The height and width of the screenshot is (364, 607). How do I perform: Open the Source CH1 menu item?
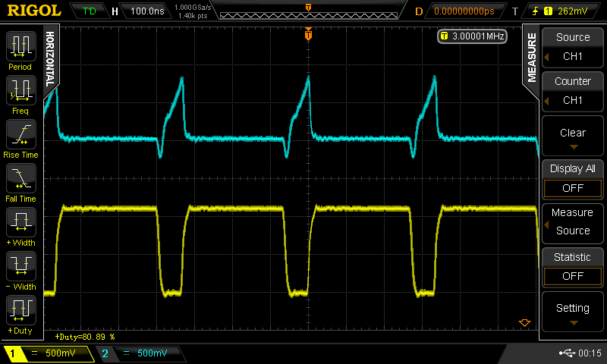pos(573,47)
